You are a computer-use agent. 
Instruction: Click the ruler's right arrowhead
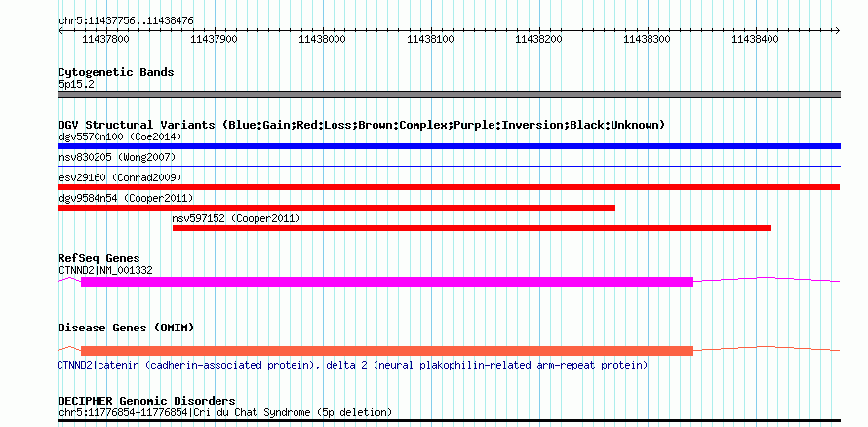838,30
